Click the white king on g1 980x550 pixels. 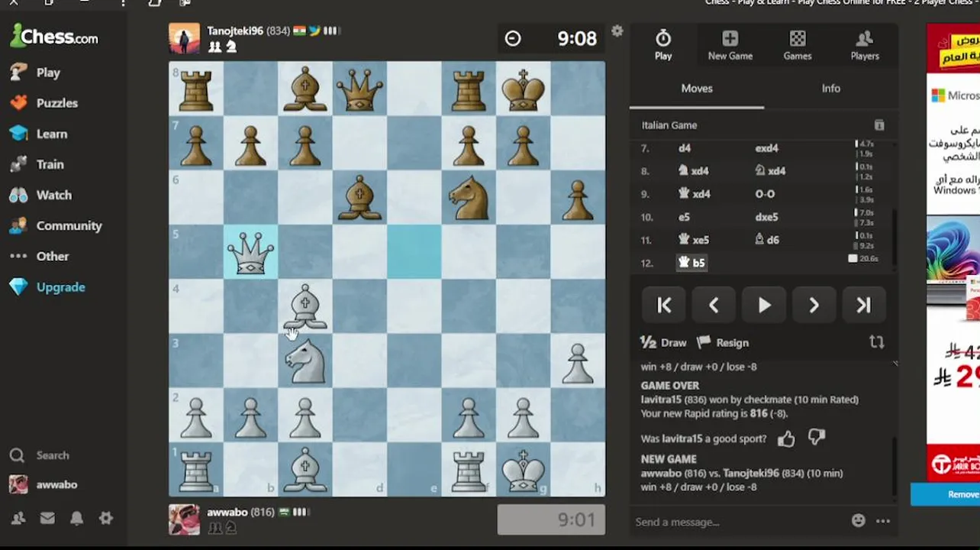(x=523, y=469)
